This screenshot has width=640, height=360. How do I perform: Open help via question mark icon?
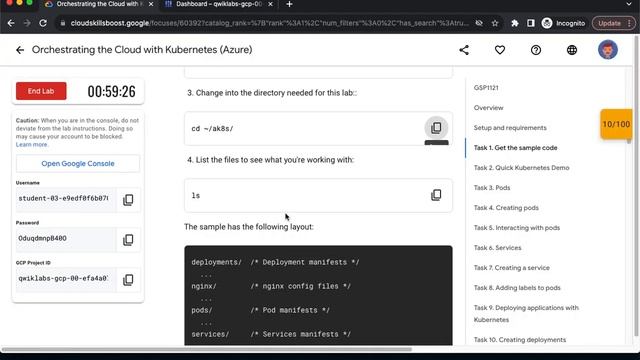pos(536,50)
